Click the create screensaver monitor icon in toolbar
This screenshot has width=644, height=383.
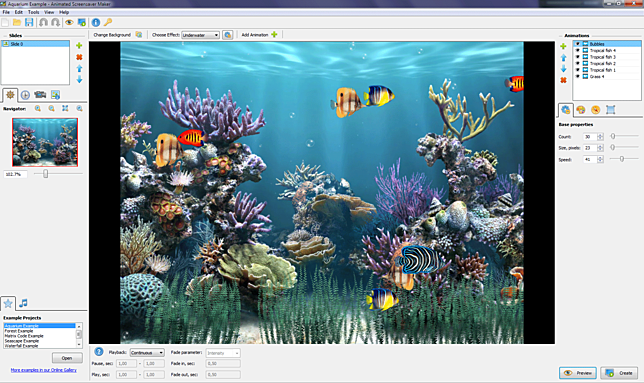82,22
